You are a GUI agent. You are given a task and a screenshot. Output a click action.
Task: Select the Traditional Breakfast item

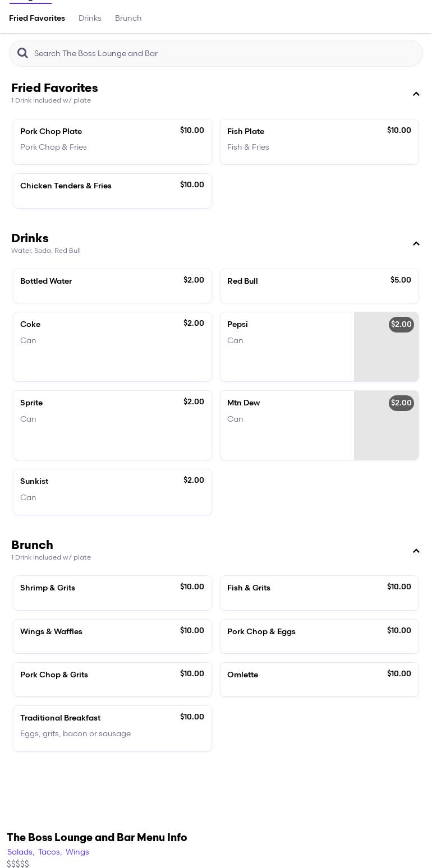point(112,728)
